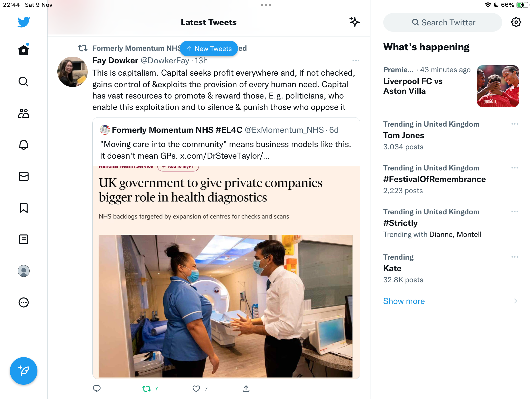Click Latest Tweets header title
Screen dimensions: 532x399
pyautogui.click(x=209, y=22)
